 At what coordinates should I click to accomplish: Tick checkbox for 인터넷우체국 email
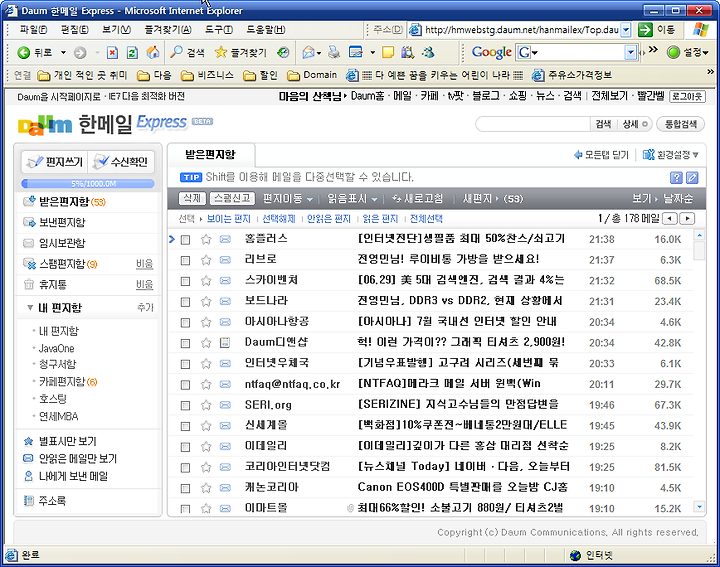(x=186, y=364)
